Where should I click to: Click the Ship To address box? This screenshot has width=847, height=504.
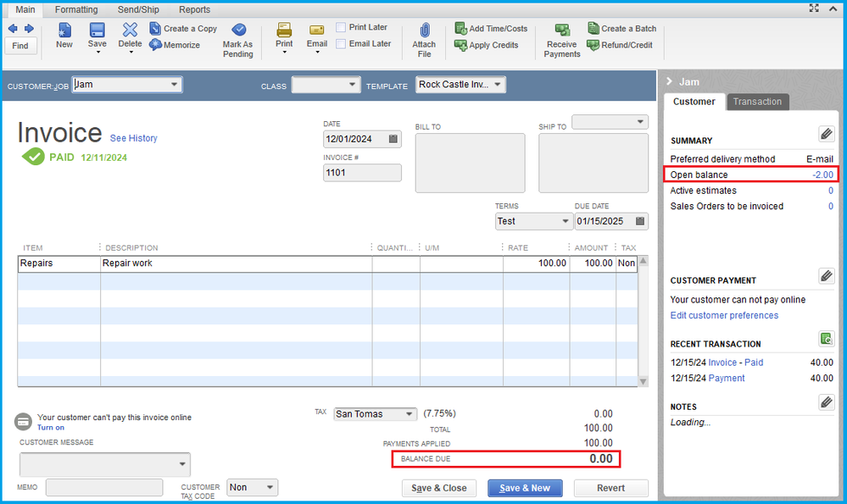click(593, 163)
